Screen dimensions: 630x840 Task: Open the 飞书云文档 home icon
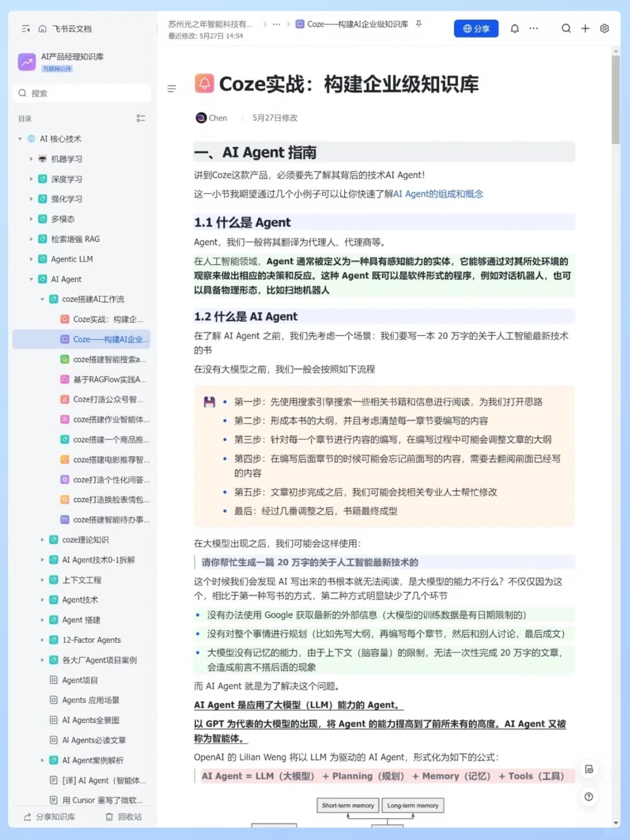(43, 29)
